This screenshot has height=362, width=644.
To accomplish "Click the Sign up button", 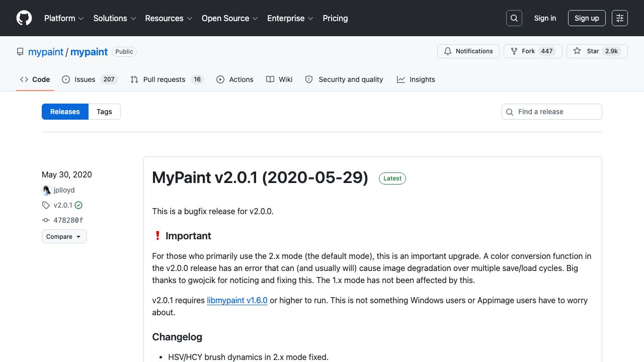I will click(587, 18).
